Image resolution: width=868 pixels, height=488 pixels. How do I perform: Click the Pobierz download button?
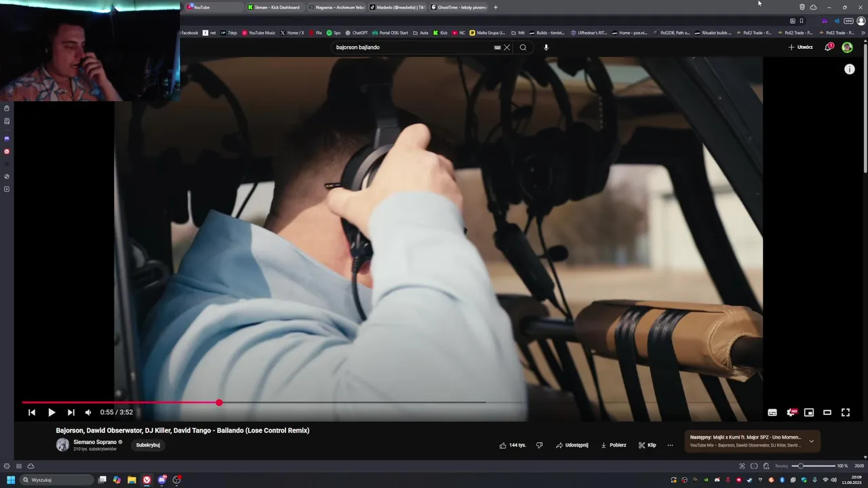pyautogui.click(x=613, y=445)
